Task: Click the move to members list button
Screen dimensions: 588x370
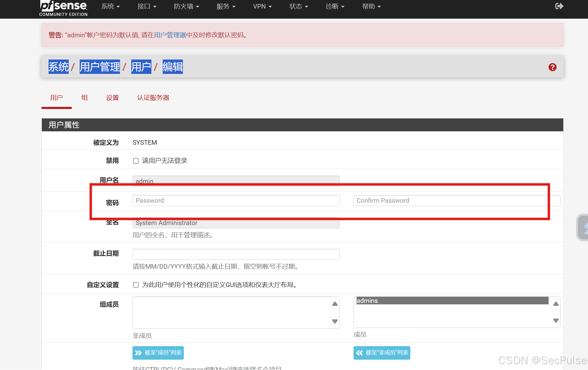Action: pyautogui.click(x=158, y=353)
